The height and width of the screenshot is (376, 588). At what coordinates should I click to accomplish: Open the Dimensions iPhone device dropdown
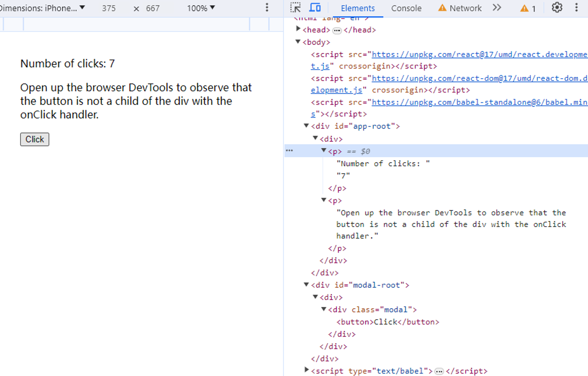tap(43, 8)
